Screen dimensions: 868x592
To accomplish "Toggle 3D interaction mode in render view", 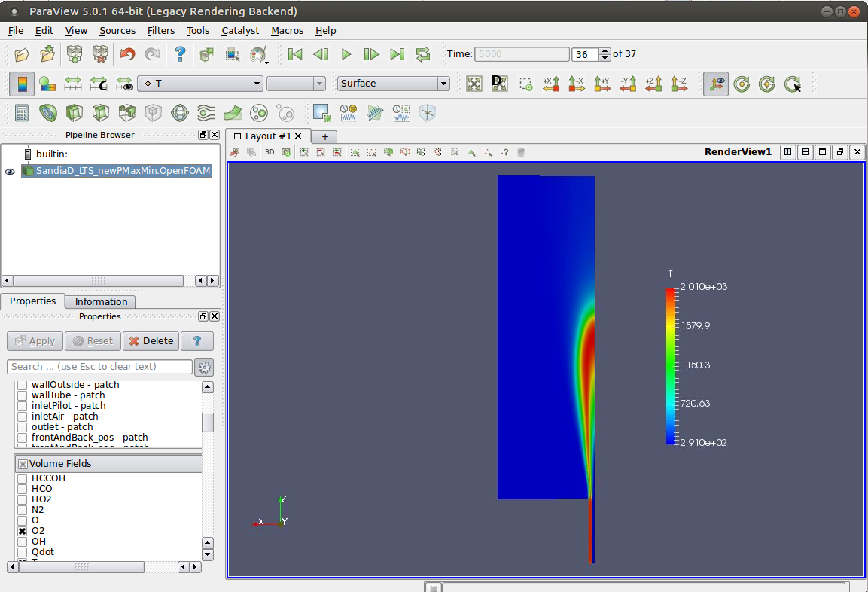I will [x=270, y=152].
